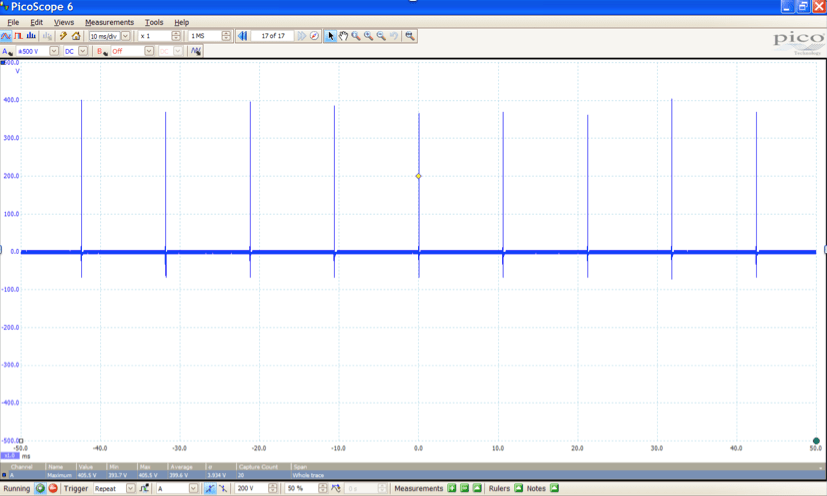Open the trigger mode Repeat dropdown
827x496 pixels.
click(x=130, y=489)
